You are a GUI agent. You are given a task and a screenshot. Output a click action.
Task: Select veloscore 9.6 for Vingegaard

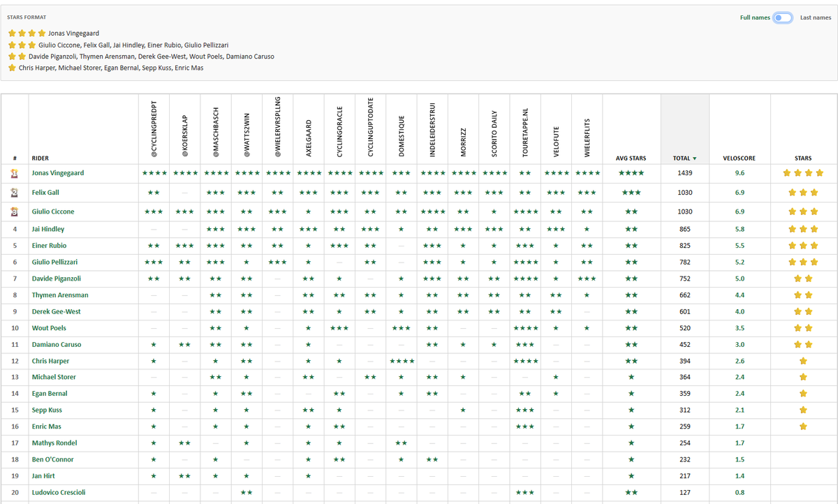coord(740,172)
